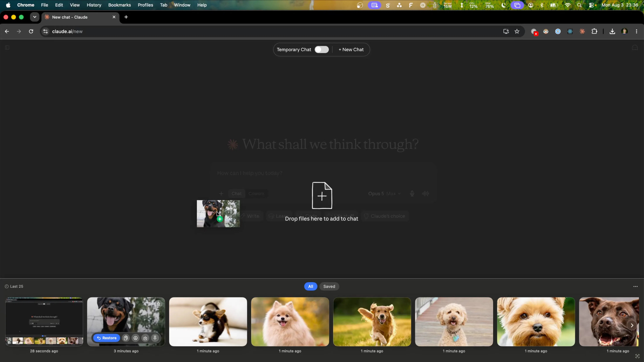
Task: View site information for claude.ai
Action: (x=45, y=31)
